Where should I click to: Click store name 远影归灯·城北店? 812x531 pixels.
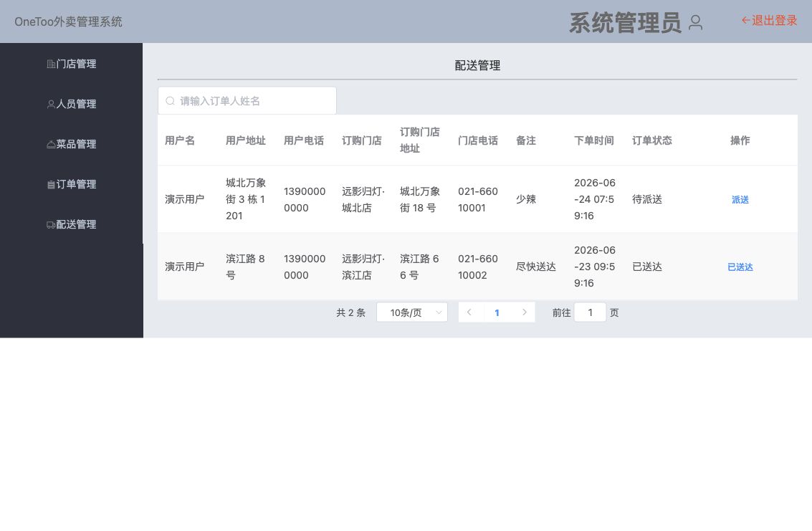click(363, 199)
